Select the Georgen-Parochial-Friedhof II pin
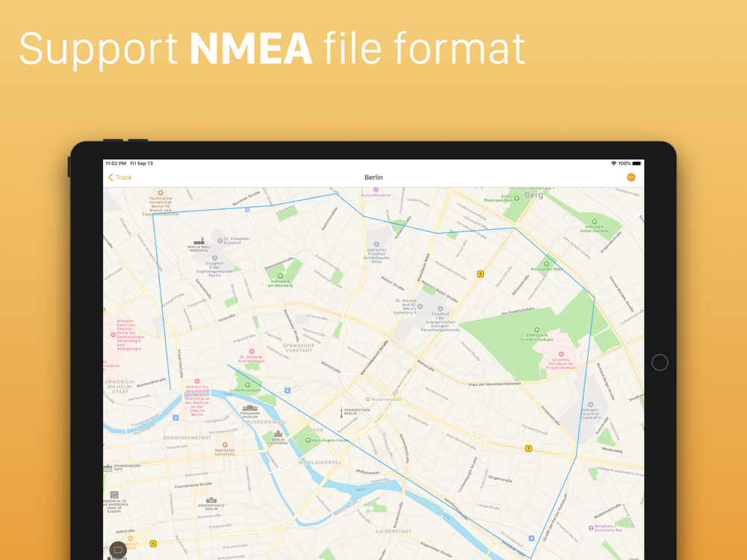747x560 pixels. [590, 405]
